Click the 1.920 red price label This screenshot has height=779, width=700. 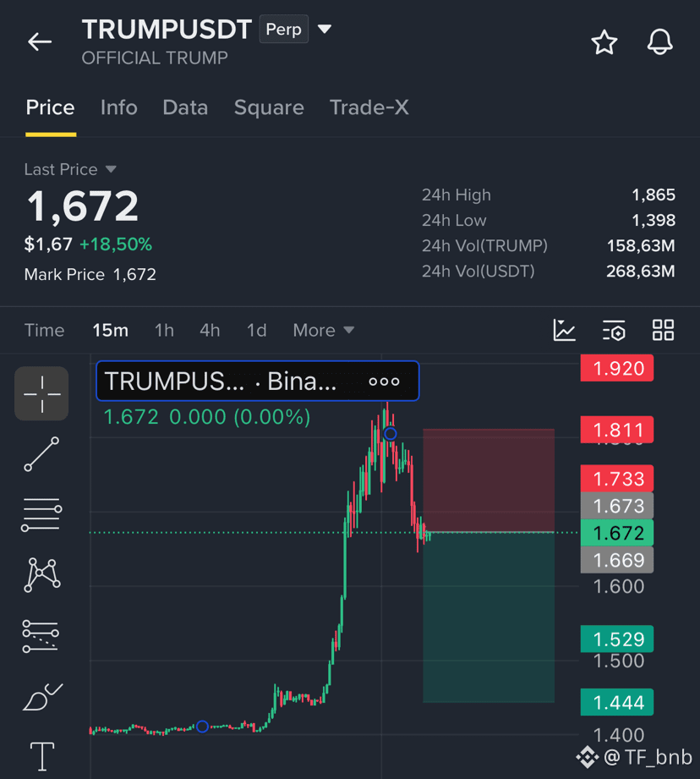pyautogui.click(x=617, y=368)
